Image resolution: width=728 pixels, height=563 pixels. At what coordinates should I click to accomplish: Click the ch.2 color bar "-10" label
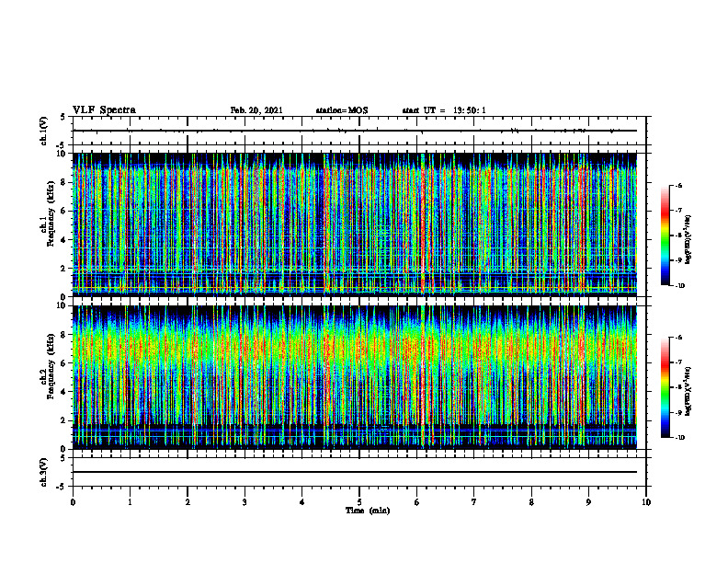[x=679, y=438]
